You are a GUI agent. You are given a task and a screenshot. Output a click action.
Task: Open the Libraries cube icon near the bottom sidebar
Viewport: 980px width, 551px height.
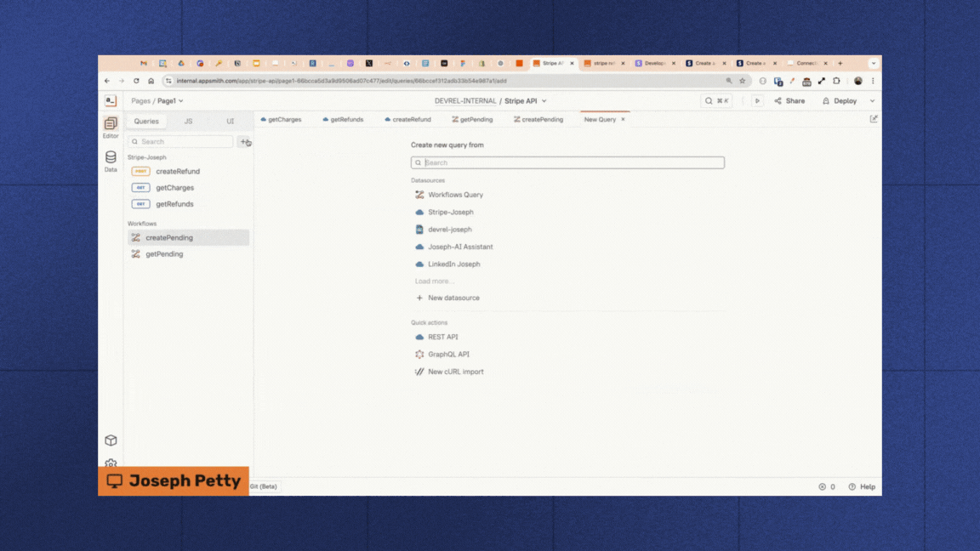coord(111,440)
